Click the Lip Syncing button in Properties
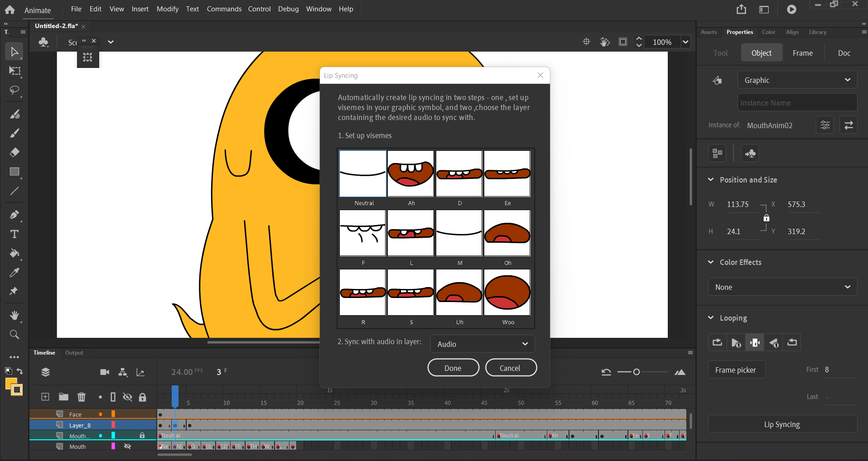This screenshot has width=868, height=461. click(782, 424)
